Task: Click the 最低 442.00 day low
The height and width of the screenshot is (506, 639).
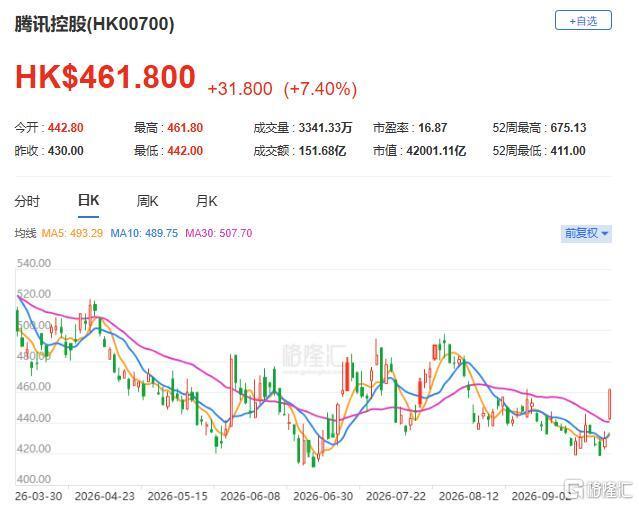Action: pyautogui.click(x=168, y=151)
